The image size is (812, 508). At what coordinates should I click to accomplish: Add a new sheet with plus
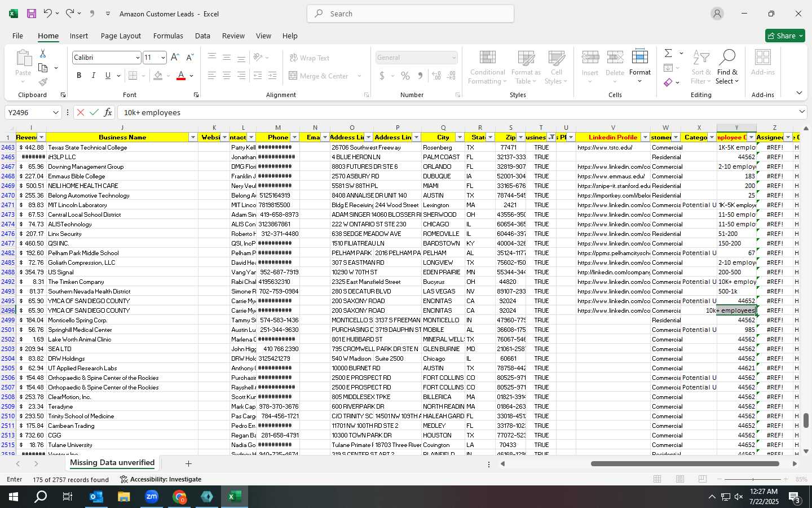tap(188, 463)
